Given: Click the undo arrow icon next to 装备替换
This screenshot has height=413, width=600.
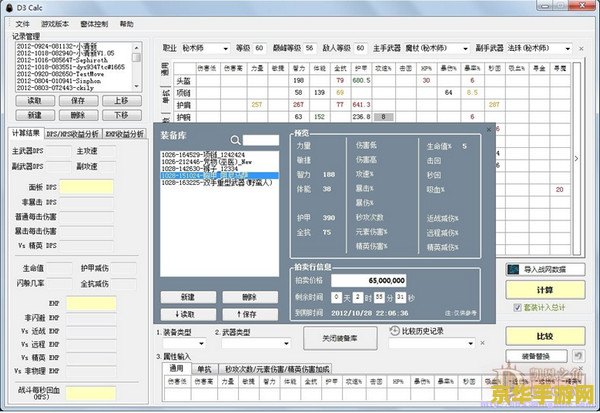Looking at the screenshot, I should tap(578, 356).
